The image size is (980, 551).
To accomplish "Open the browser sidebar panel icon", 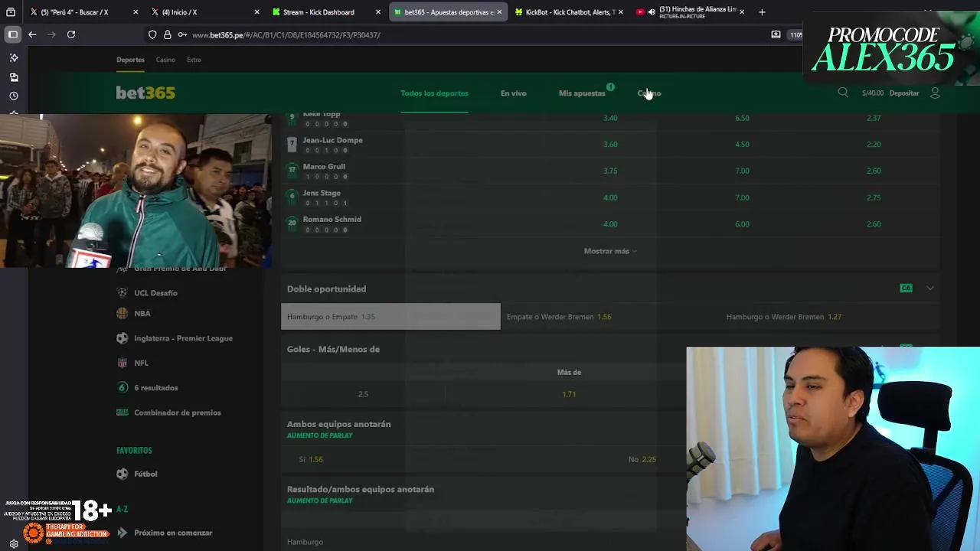I will [x=13, y=34].
